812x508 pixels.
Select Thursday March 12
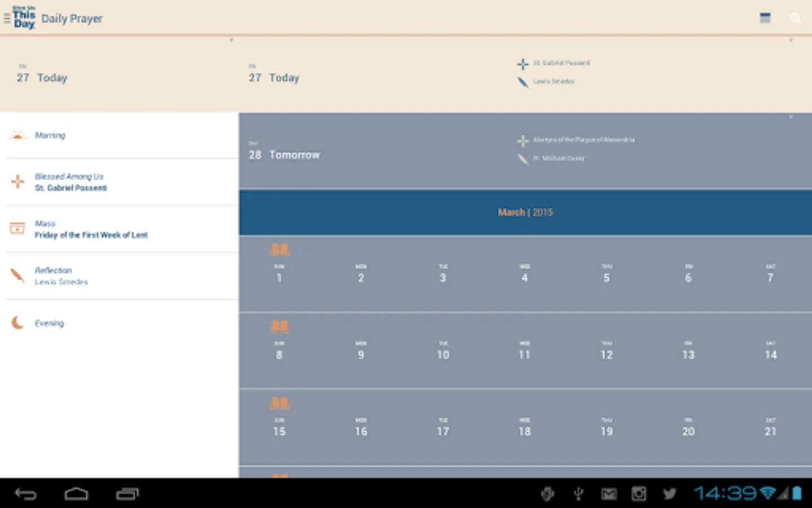(x=607, y=351)
